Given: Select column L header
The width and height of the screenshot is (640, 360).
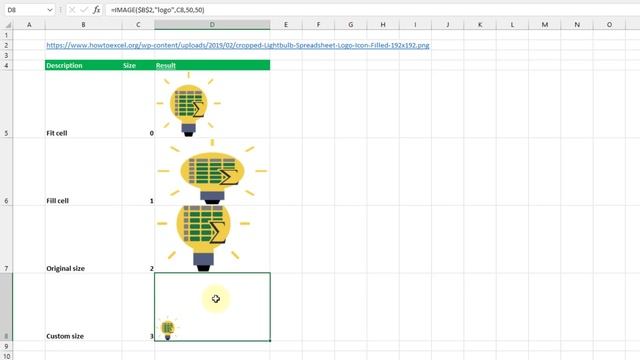Looking at the screenshot, I should (x=512, y=24).
